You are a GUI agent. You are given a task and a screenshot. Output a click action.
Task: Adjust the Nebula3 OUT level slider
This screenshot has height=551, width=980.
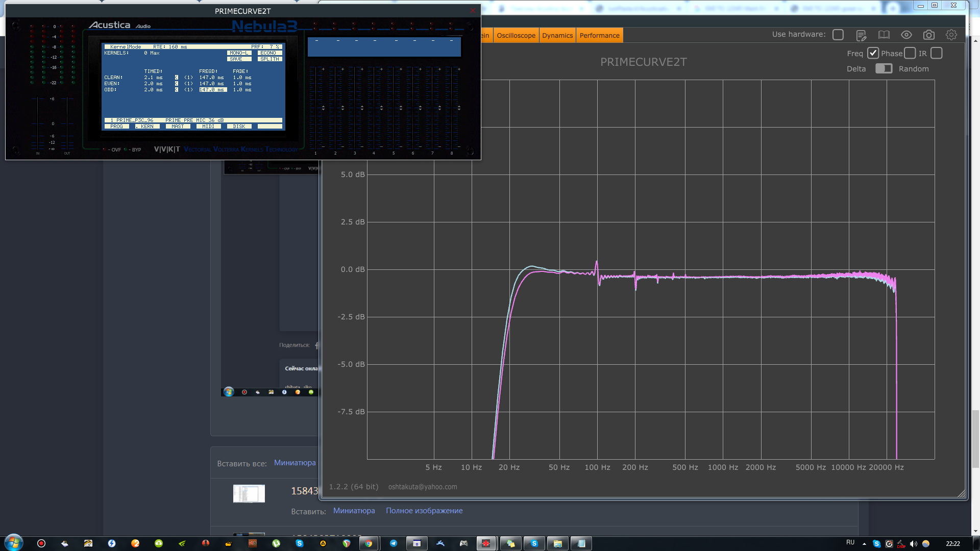click(x=67, y=123)
